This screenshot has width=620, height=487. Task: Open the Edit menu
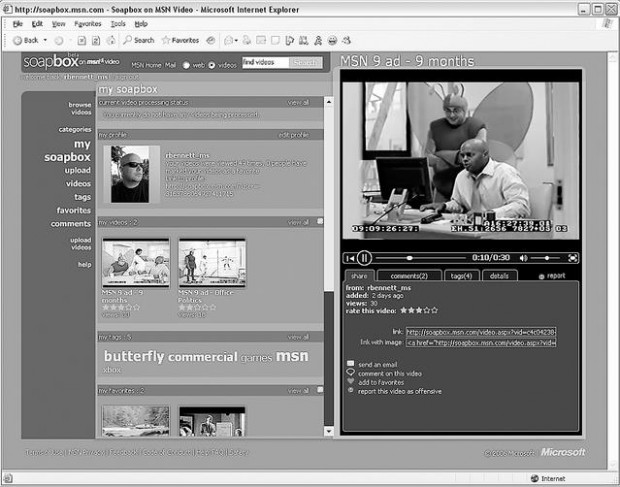37,24
